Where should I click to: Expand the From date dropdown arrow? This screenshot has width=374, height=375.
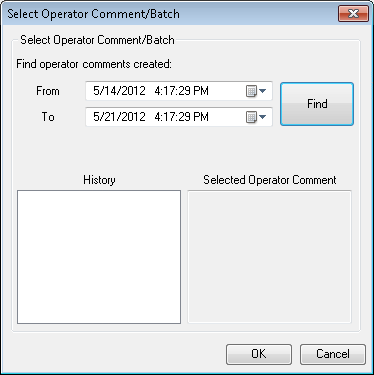click(263, 91)
